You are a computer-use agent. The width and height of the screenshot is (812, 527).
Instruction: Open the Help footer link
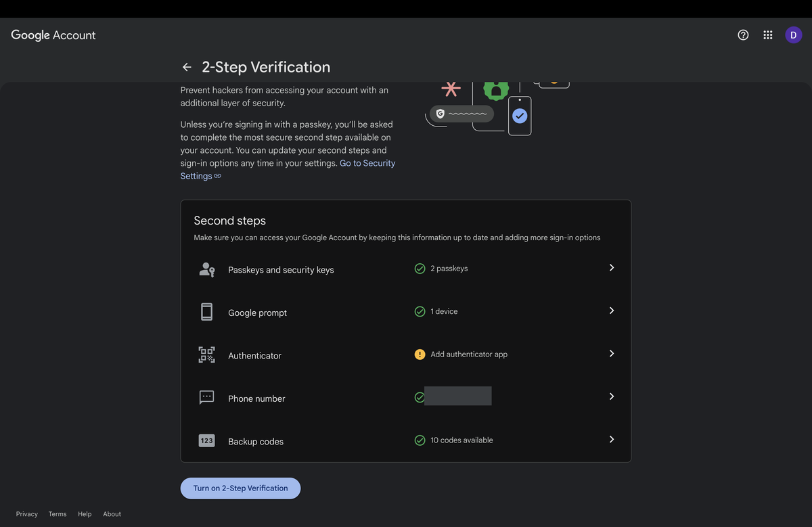pyautogui.click(x=85, y=514)
